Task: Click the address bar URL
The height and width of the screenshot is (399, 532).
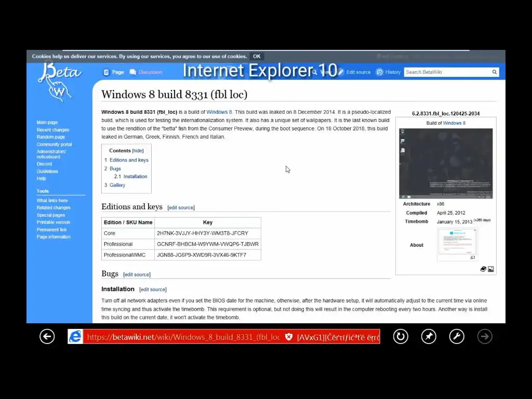Action: coord(183,337)
